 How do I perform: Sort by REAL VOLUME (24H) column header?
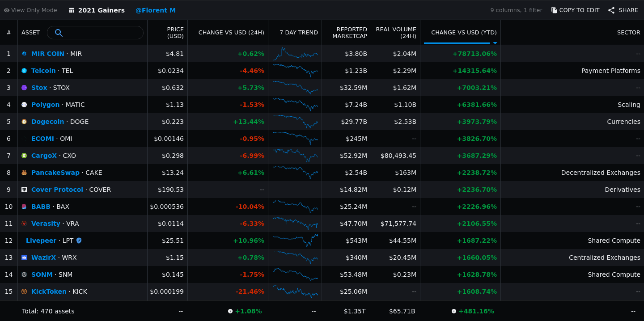396,33
